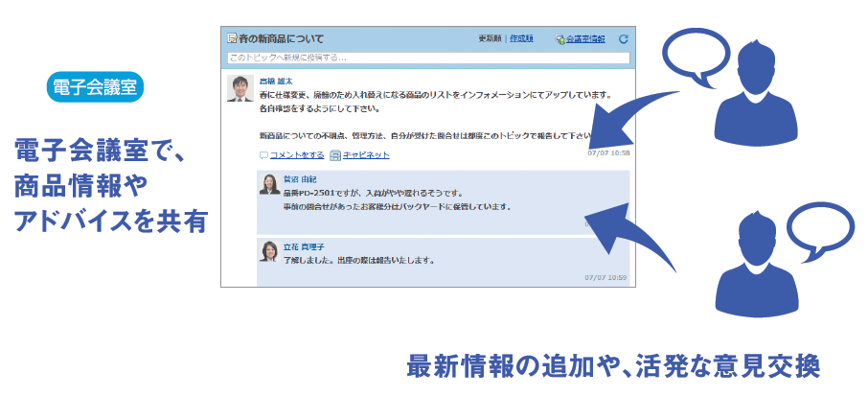Open 会議室情報 link

pyautogui.click(x=584, y=39)
